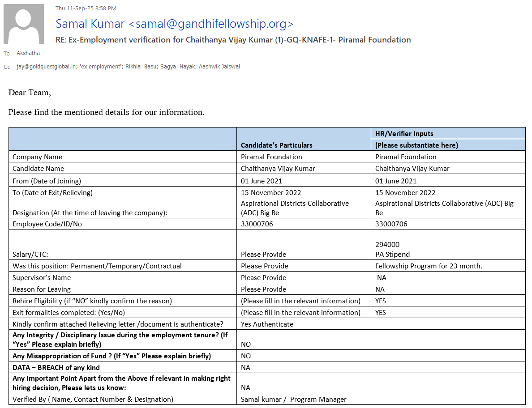Click the Employee Code/ID/No label

(47, 224)
